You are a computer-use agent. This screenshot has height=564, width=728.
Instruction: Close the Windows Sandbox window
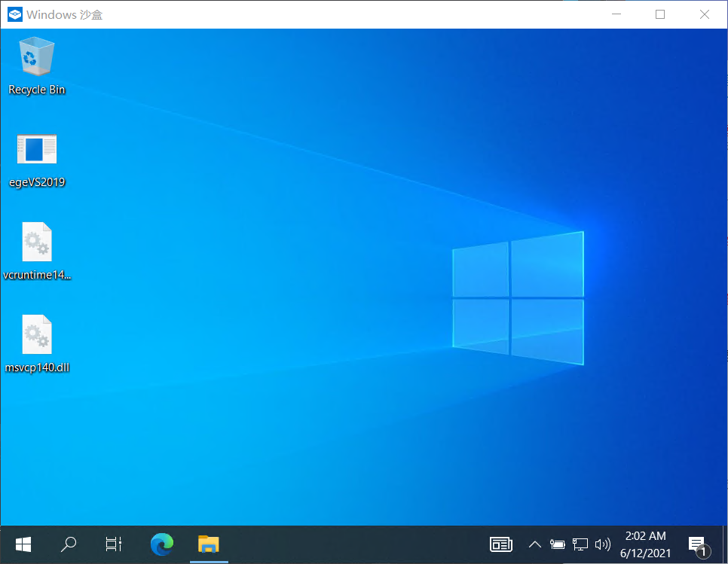click(705, 14)
